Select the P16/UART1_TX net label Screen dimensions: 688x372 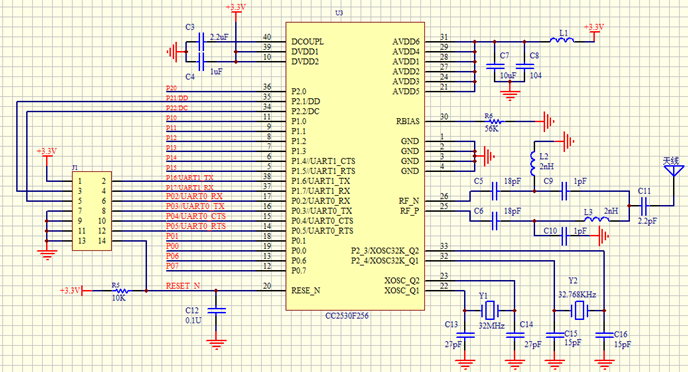190,178
